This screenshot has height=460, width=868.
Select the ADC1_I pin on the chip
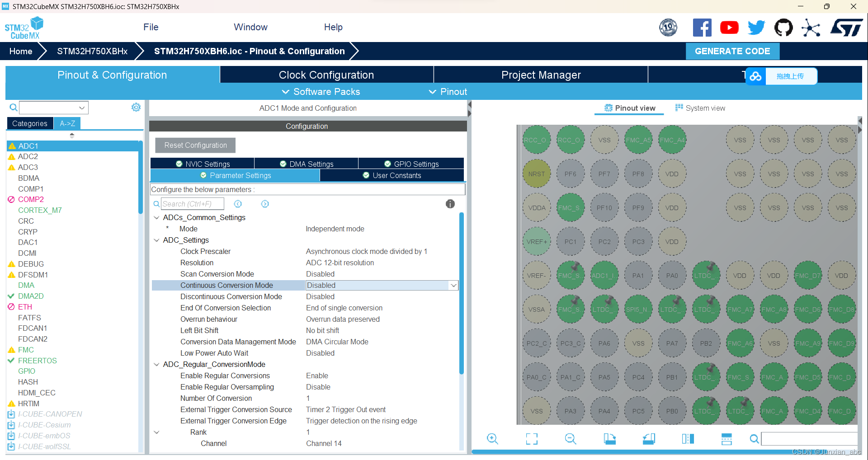[604, 276]
